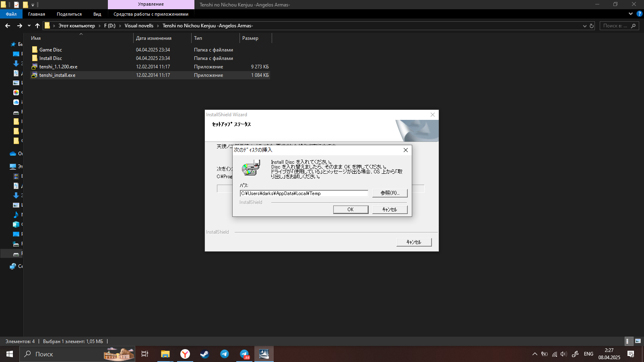Navigate to Visual novells breadcrumb
This screenshot has height=362, width=644.
pyautogui.click(x=139, y=26)
